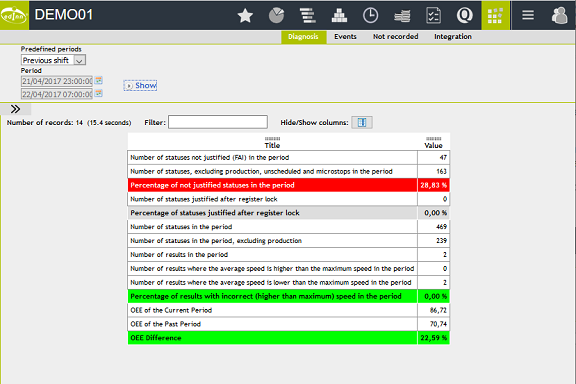576x384 pixels.
Task: Select 'Number of statuses in the period, excluding production'
Action: click(288, 241)
